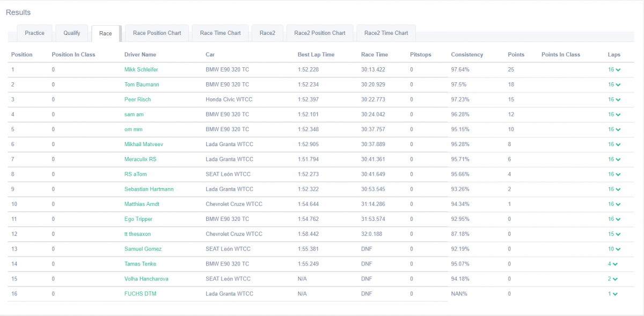The image size is (644, 316).
Task: Open the Qualify tab
Action: [71, 33]
